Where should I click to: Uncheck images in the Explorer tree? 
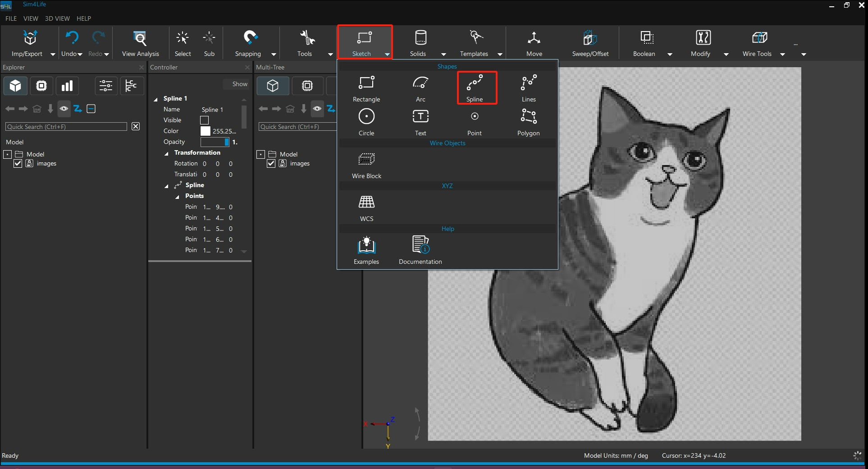(x=18, y=164)
